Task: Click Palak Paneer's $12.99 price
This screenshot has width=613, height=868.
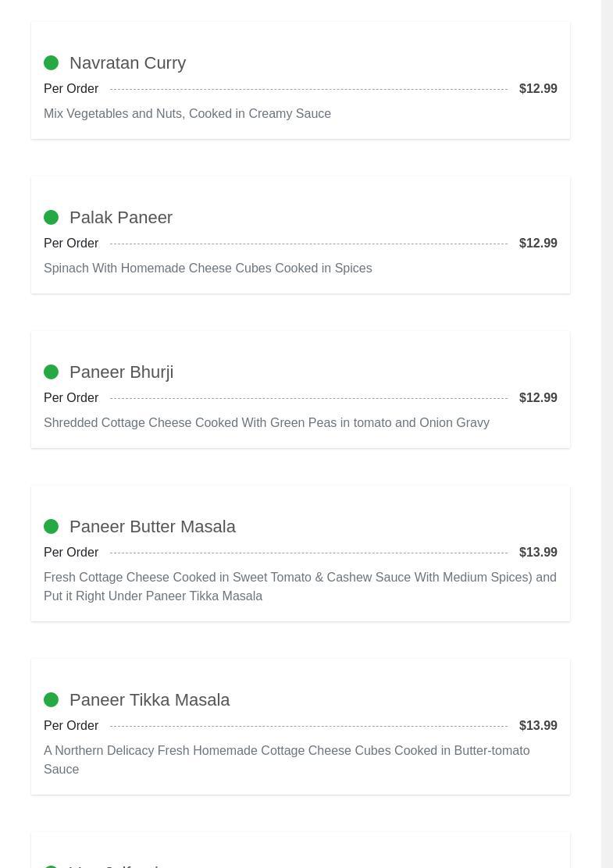Action: 538,244
